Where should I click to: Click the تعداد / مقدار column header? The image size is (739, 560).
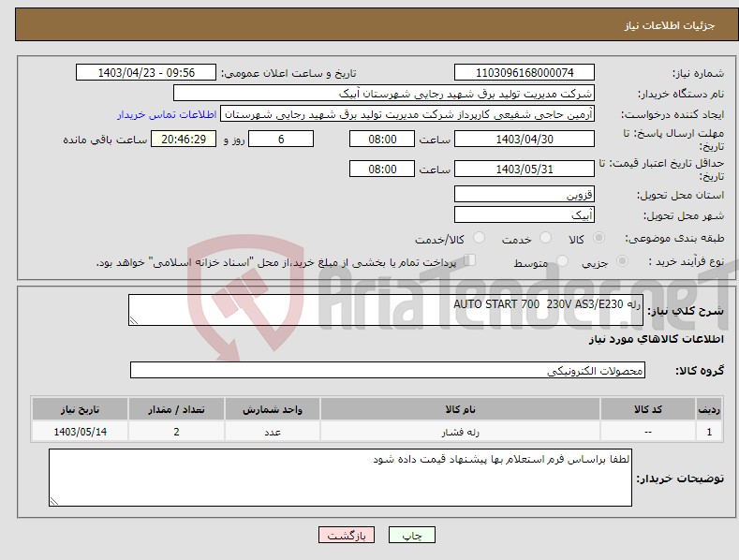point(176,409)
